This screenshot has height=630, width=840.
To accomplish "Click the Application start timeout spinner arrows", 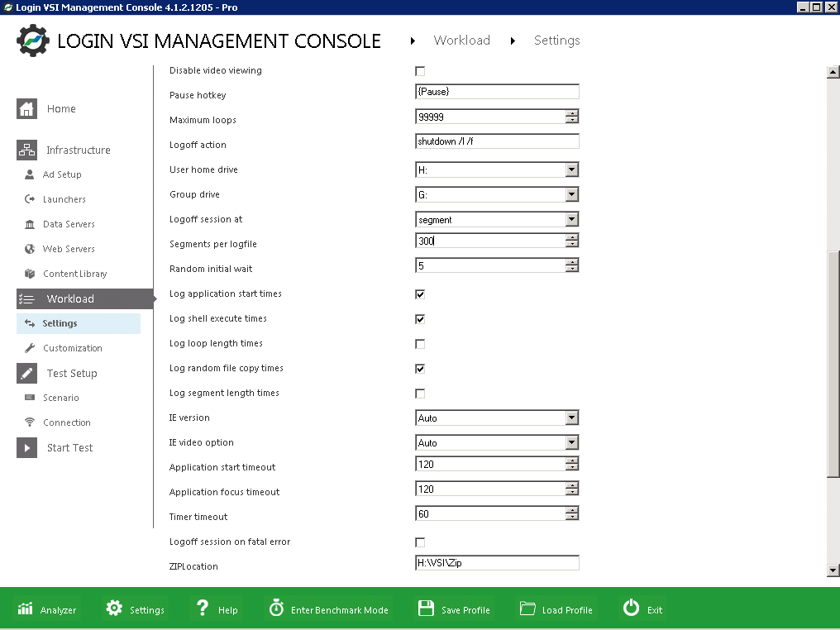I will (x=572, y=464).
